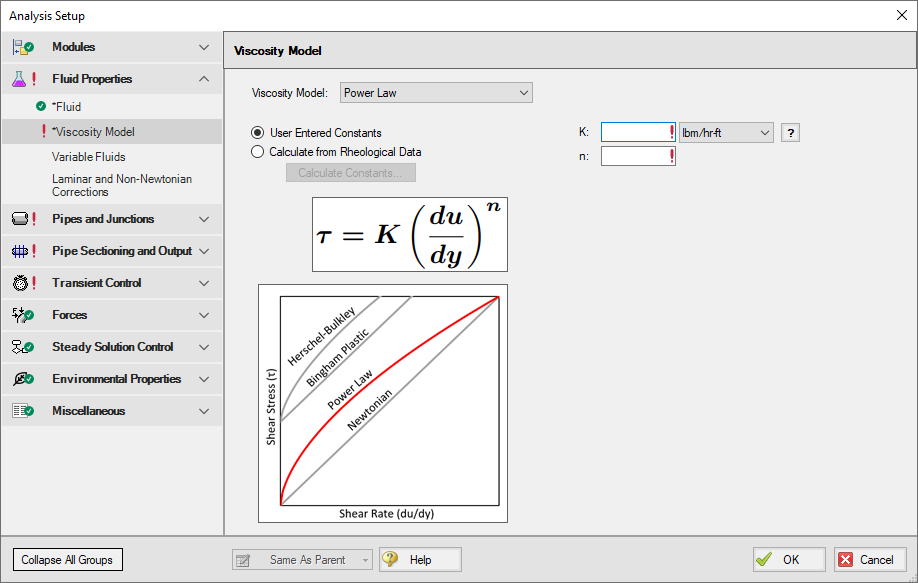918x583 pixels.
Task: Collapse the Fluid Properties group chevron
Action: click(204, 78)
